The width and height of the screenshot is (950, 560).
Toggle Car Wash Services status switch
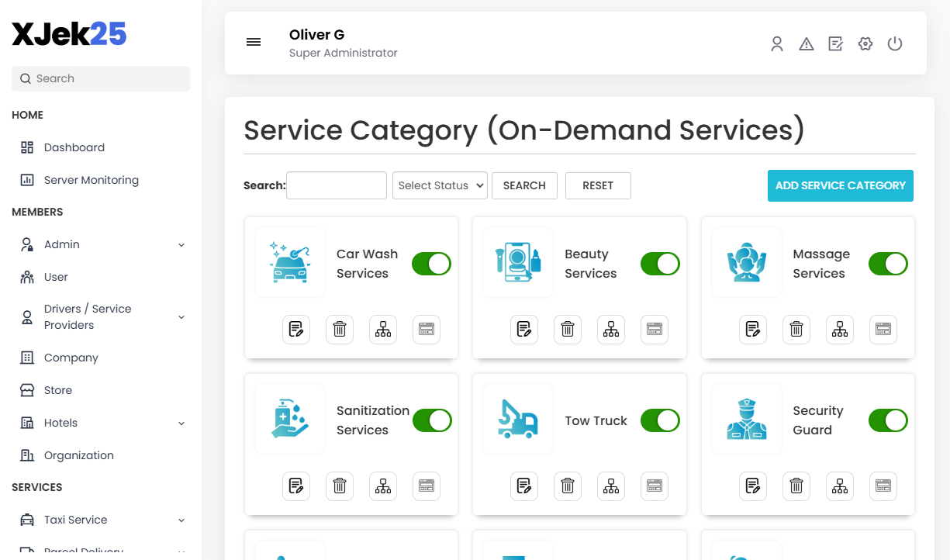coord(430,264)
